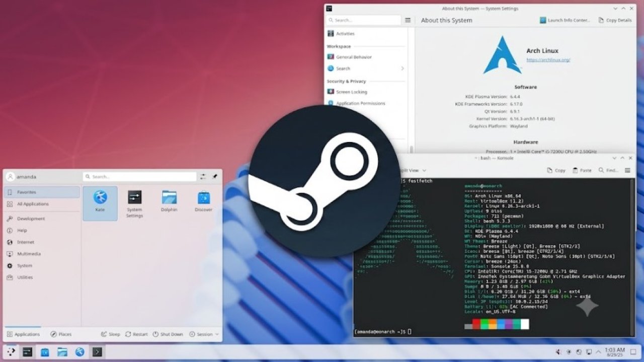Image resolution: width=644 pixels, height=362 pixels.
Task: Click the amanda user avatar in launcher
Action: (10, 177)
